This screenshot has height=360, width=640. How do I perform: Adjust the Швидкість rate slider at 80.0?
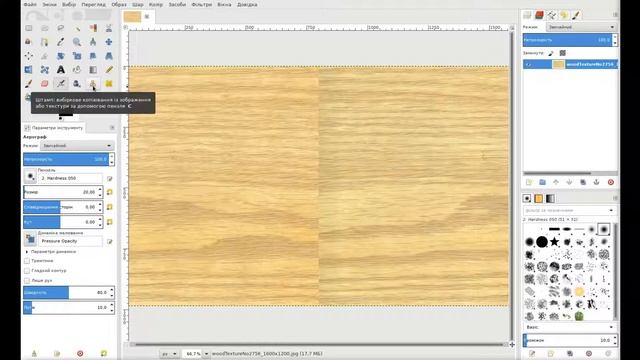coord(66,292)
